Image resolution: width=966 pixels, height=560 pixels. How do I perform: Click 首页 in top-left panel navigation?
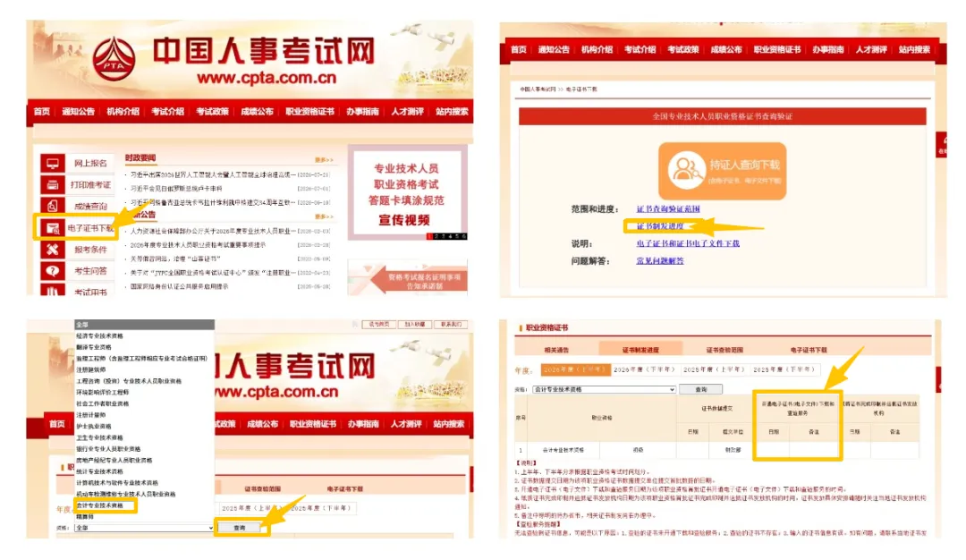42,112
